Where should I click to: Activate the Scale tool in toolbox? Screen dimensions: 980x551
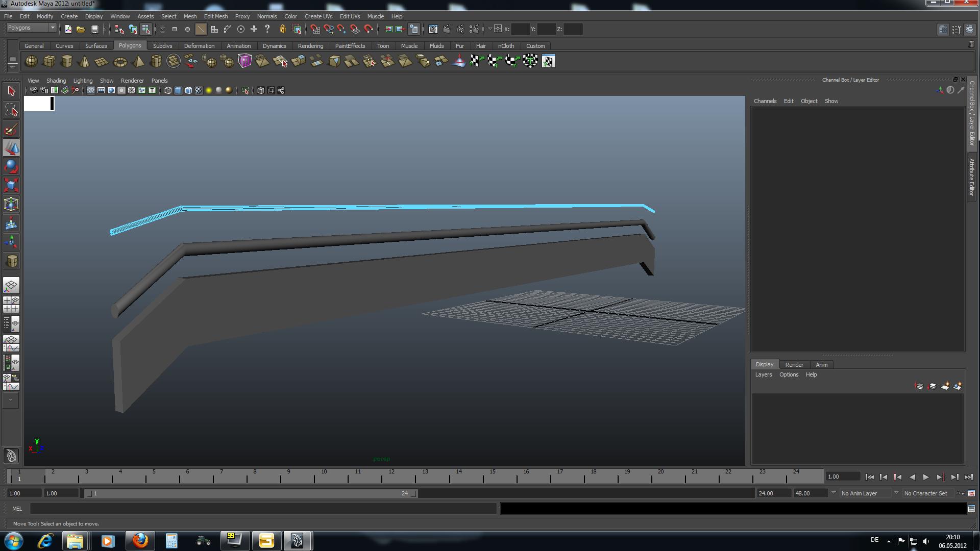11,185
